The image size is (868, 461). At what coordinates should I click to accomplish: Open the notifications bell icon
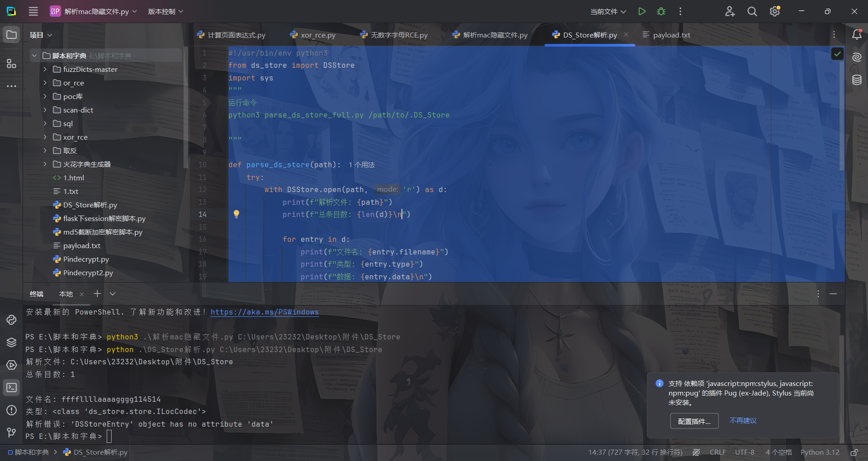pyautogui.click(x=857, y=35)
